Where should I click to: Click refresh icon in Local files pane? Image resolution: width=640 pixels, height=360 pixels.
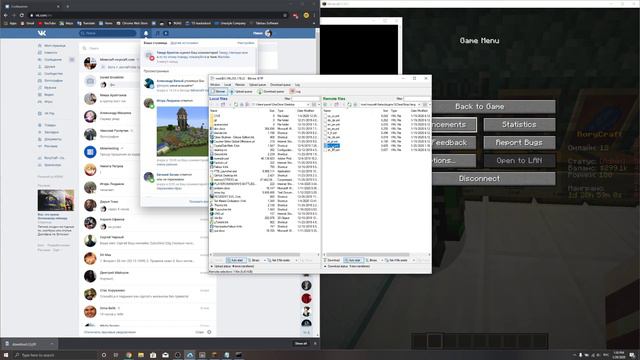[236, 104]
